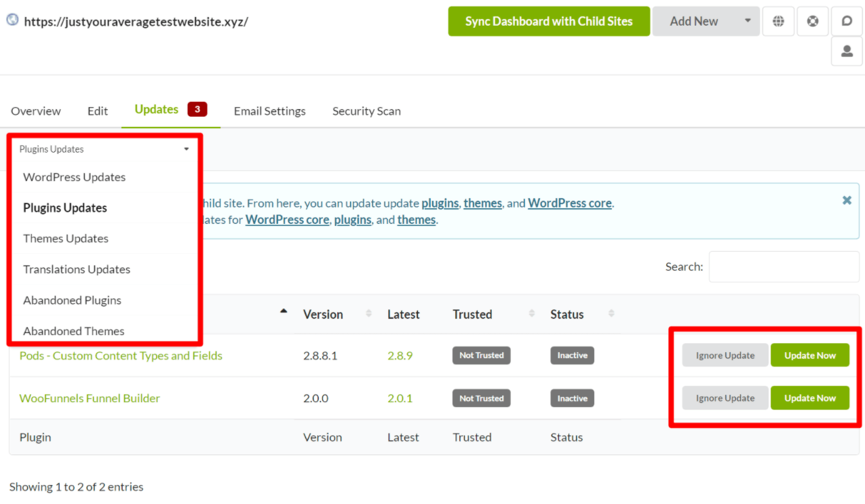Focus the Search input field
This screenshot has width=865, height=504.
pos(784,267)
